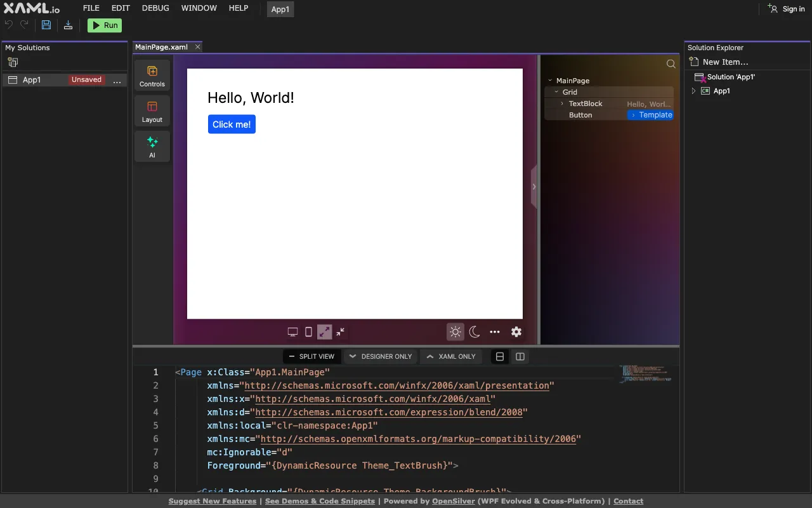Collapse the visual tree panel handle

[534, 187]
